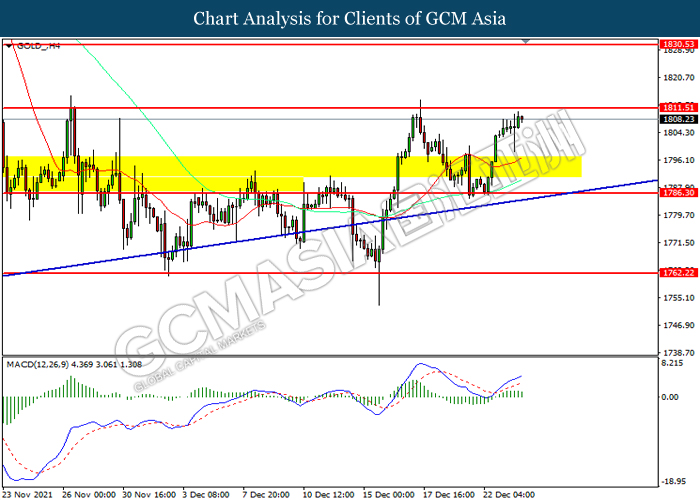Image resolution: width=700 pixels, height=500 pixels.
Task: Click the GOLD_H4 symbol dropdown arrow
Action: click(x=8, y=46)
